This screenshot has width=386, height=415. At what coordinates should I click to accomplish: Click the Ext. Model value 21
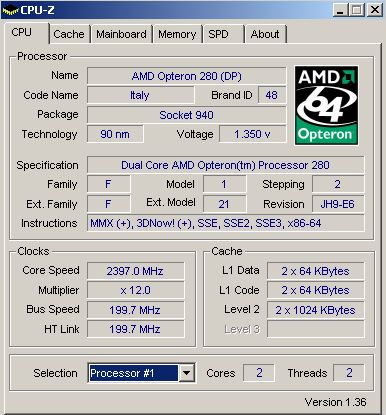224,204
